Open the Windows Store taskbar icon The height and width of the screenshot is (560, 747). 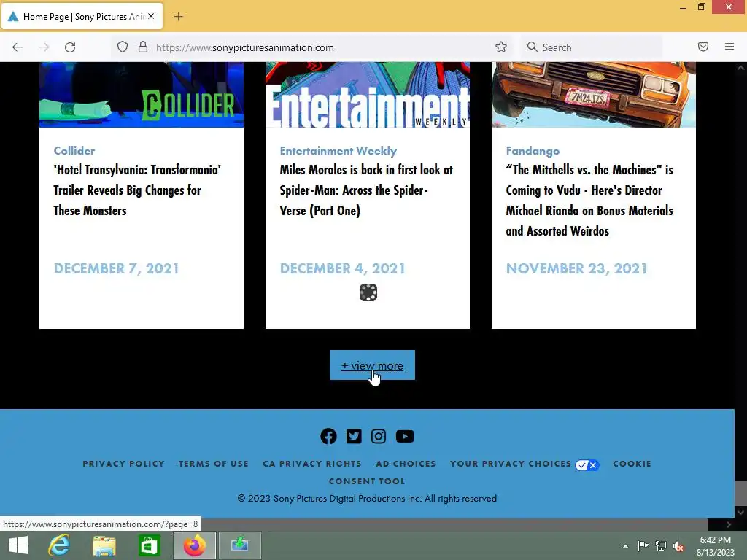149,545
